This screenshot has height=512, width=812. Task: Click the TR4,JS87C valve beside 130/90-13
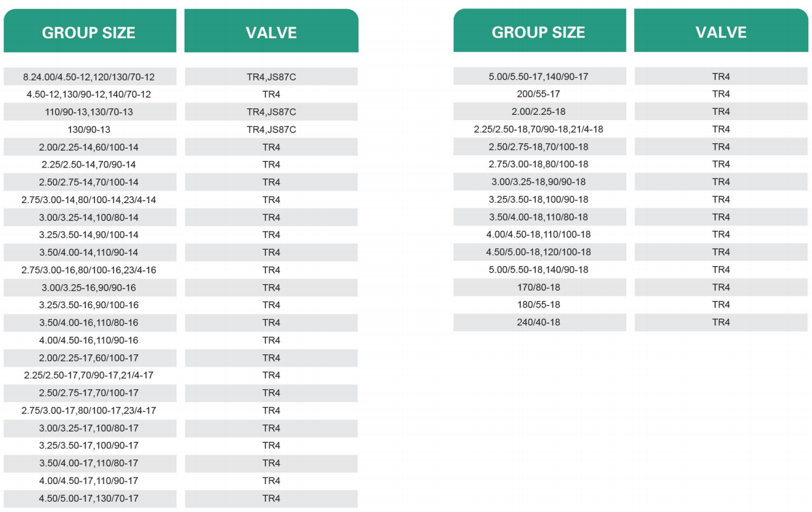coord(271,130)
